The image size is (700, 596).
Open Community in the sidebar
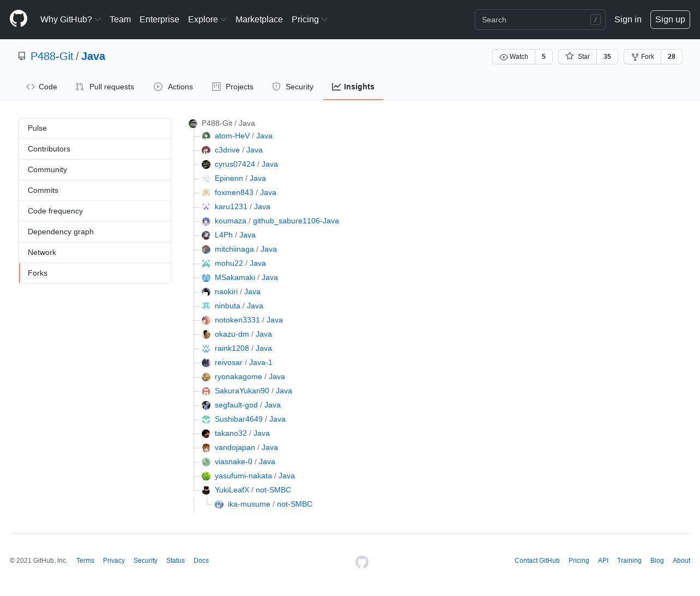(95, 170)
